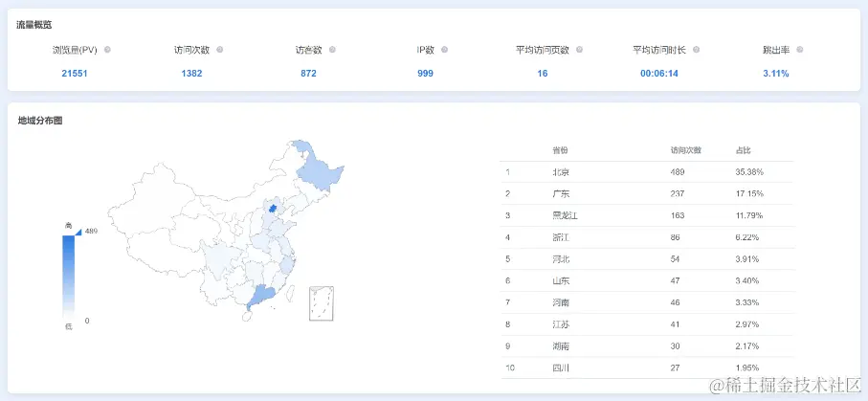Click the question icon next to IP数
The width and height of the screenshot is (868, 401).
444,50
